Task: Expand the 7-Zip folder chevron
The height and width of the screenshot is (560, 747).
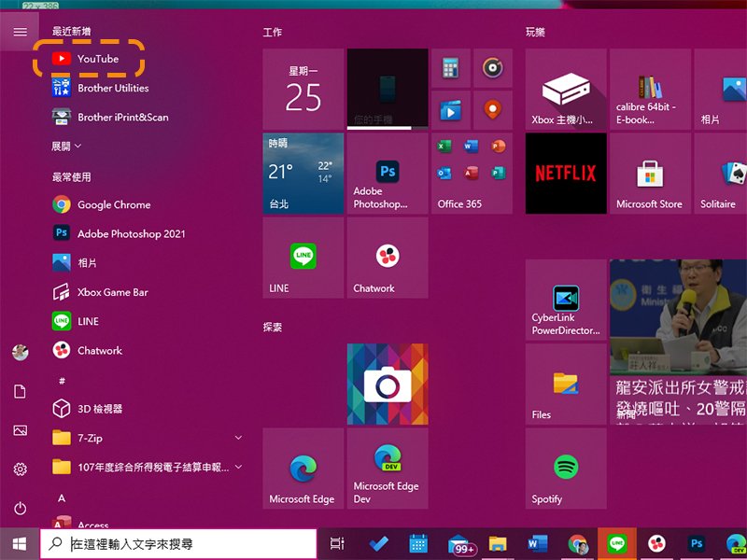Action: [238, 438]
